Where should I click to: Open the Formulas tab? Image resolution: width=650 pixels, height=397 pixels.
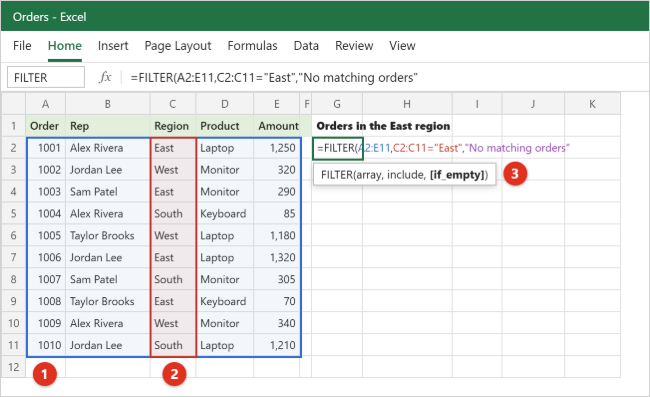252,46
